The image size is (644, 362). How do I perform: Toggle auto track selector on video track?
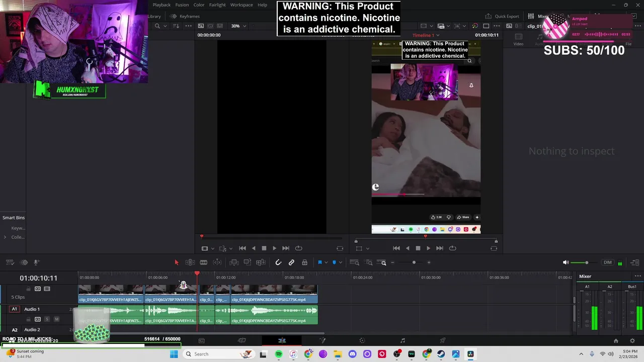coord(38,289)
